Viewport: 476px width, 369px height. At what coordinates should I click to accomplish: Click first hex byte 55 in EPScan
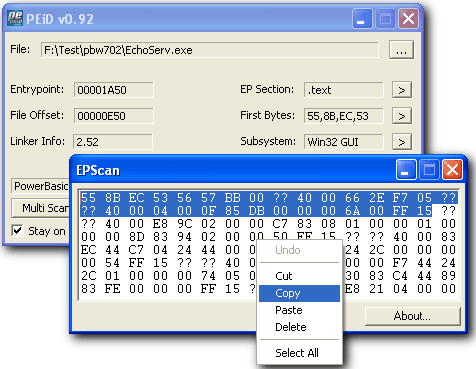click(89, 198)
